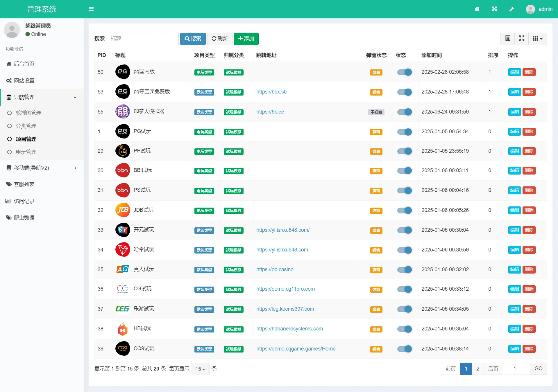
Task: Click the fullscreen arrows icon in header
Action: pos(494,9)
